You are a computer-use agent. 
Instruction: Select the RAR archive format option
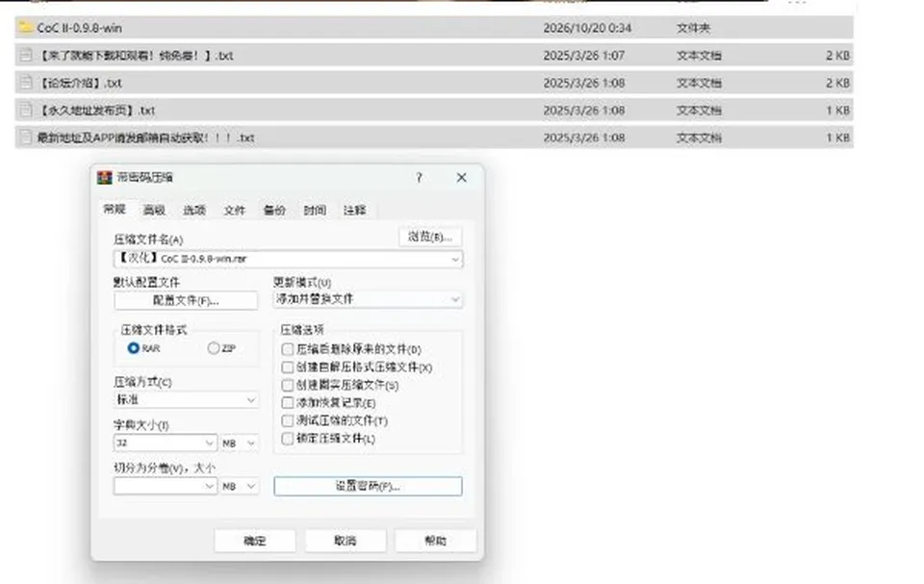point(134,348)
